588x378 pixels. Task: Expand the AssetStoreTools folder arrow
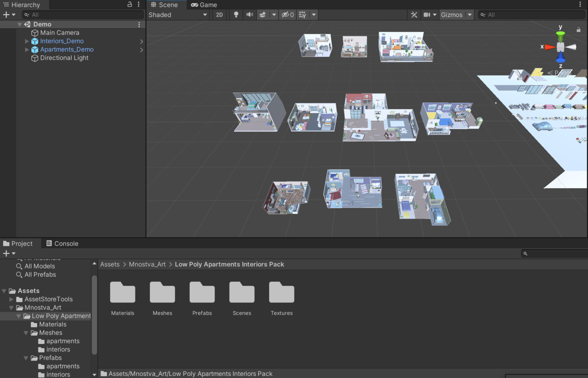pyautogui.click(x=12, y=299)
